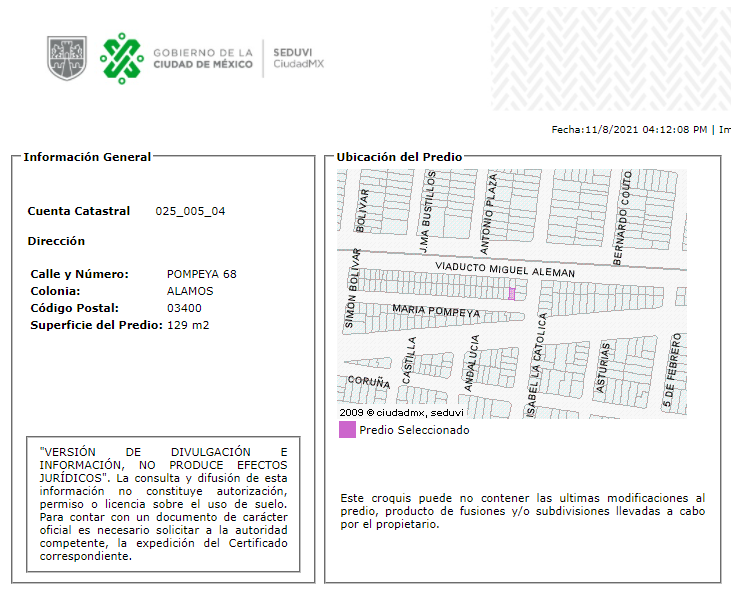This screenshot has height=589, width=731.
Task: Click the Información General section title
Action: [x=87, y=157]
